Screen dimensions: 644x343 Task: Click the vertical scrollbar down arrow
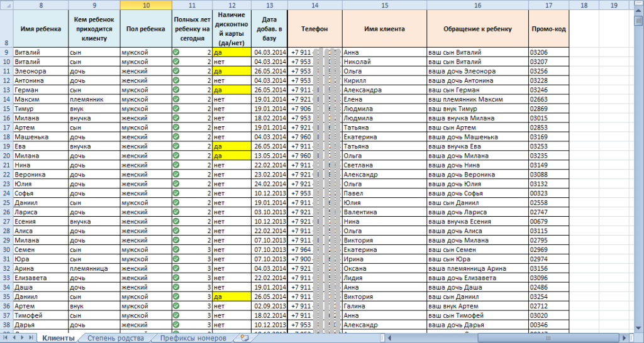click(x=640, y=327)
